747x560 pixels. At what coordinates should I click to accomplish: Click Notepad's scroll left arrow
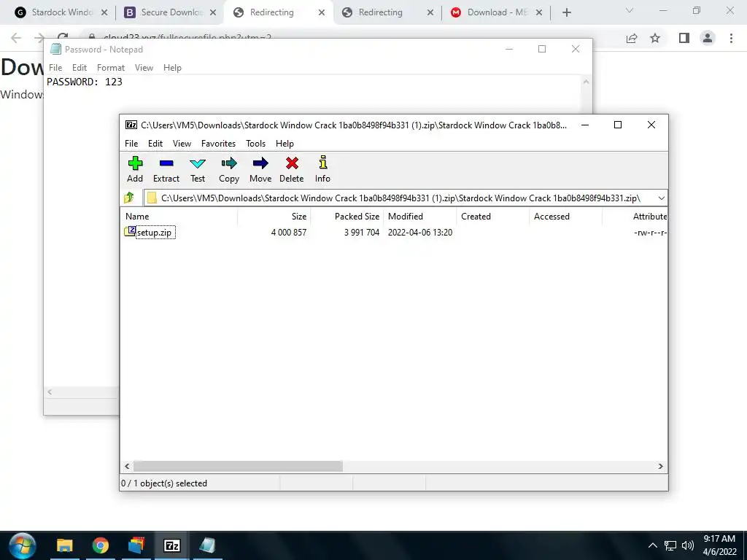[50, 392]
